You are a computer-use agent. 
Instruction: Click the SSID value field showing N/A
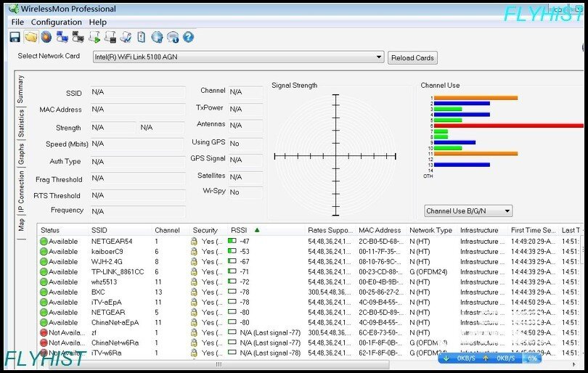point(137,92)
